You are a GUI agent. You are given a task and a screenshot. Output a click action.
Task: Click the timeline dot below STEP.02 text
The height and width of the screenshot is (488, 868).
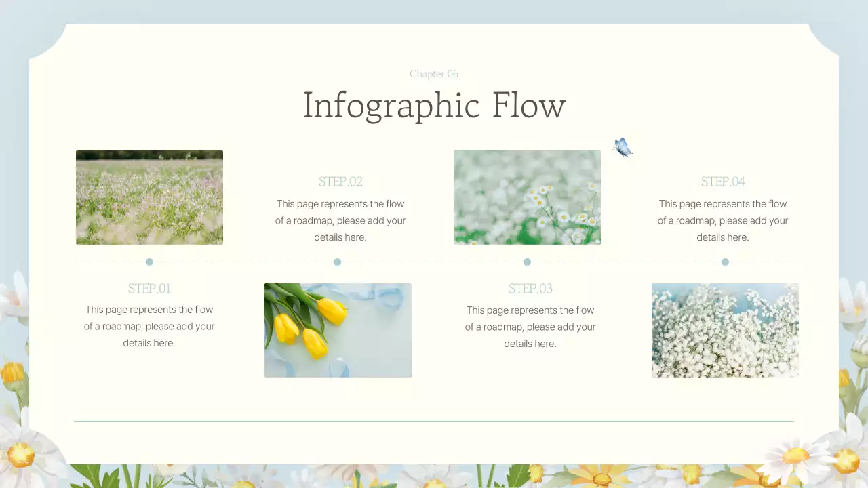pyautogui.click(x=337, y=262)
